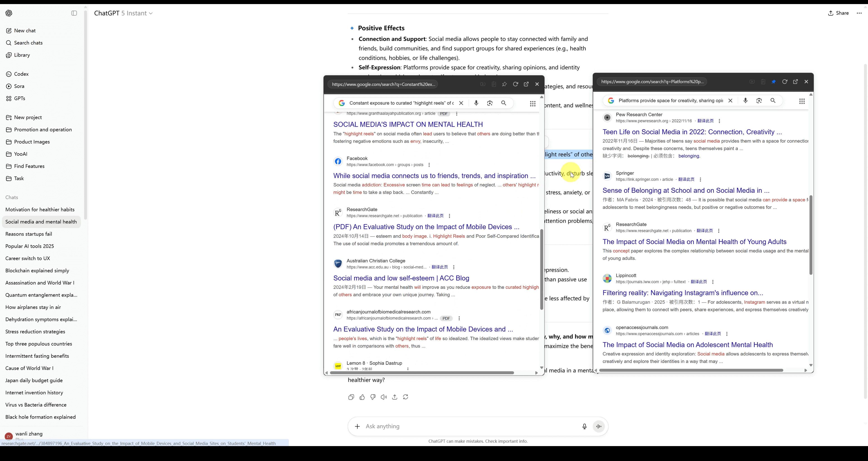Open the Find Features project folder

(25, 166)
